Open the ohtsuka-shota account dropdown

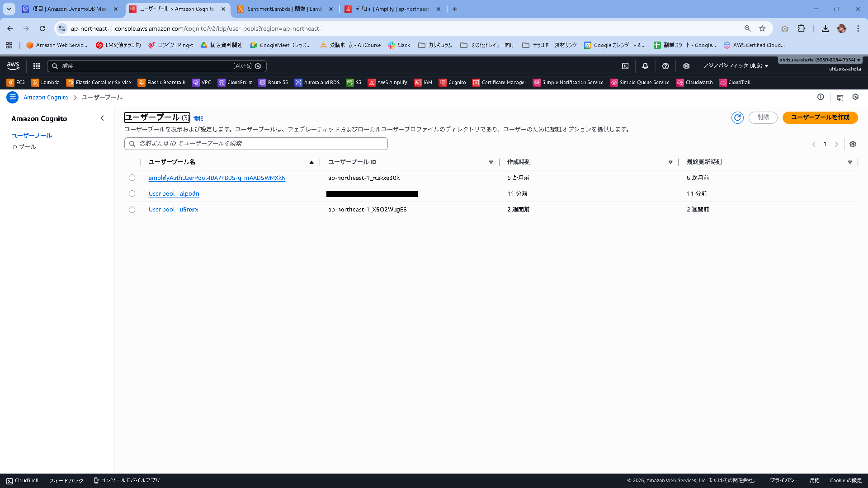tap(819, 60)
